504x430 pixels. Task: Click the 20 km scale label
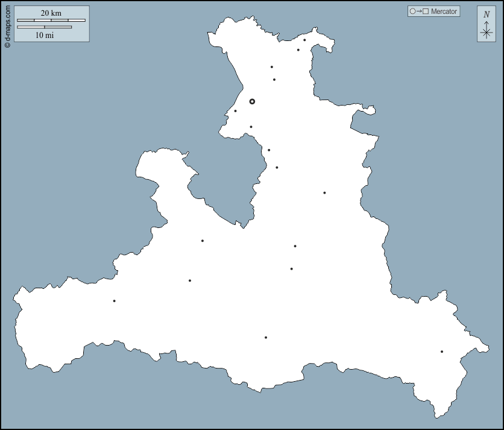pyautogui.click(x=51, y=13)
